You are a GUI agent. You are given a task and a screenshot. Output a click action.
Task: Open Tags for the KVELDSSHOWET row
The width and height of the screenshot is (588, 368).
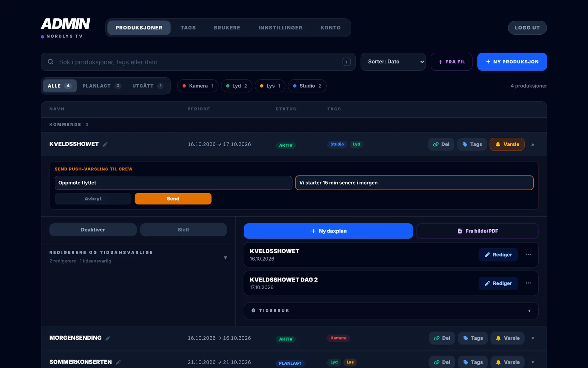click(x=472, y=144)
